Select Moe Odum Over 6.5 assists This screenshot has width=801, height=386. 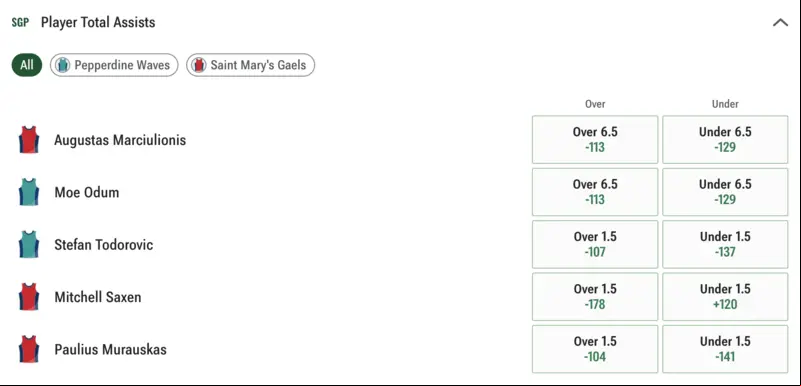point(595,192)
